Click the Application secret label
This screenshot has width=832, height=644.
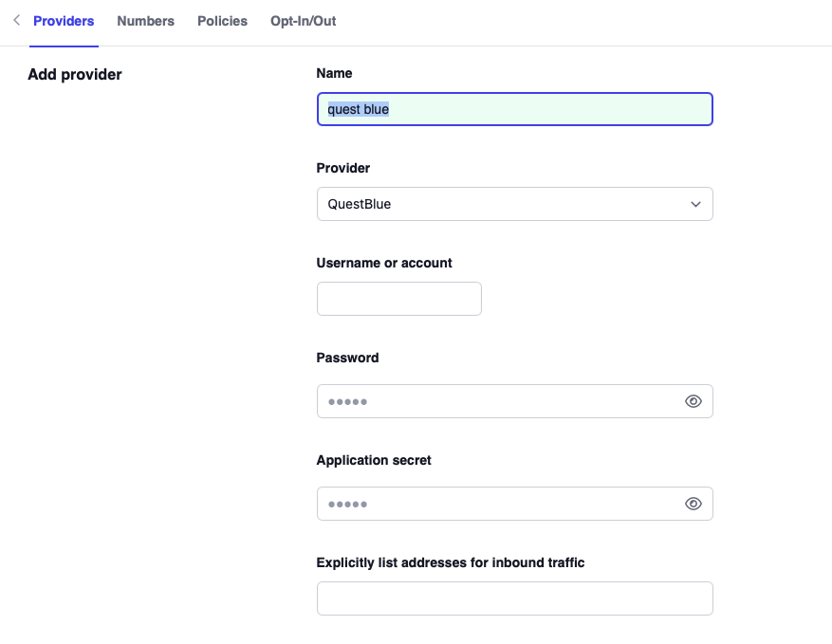click(374, 460)
